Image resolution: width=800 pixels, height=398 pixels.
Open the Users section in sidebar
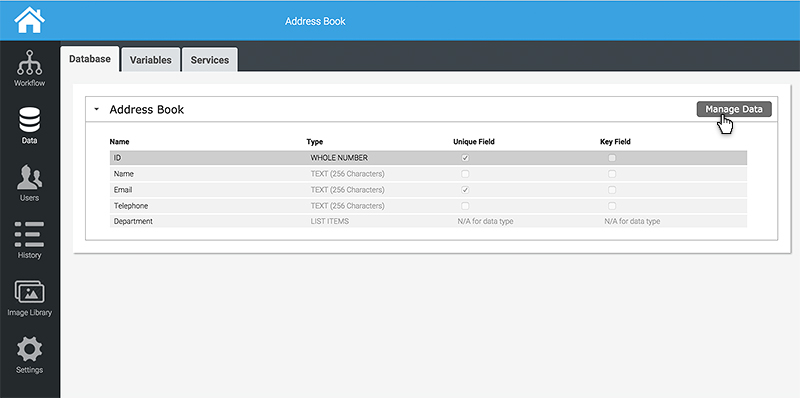coord(30,183)
